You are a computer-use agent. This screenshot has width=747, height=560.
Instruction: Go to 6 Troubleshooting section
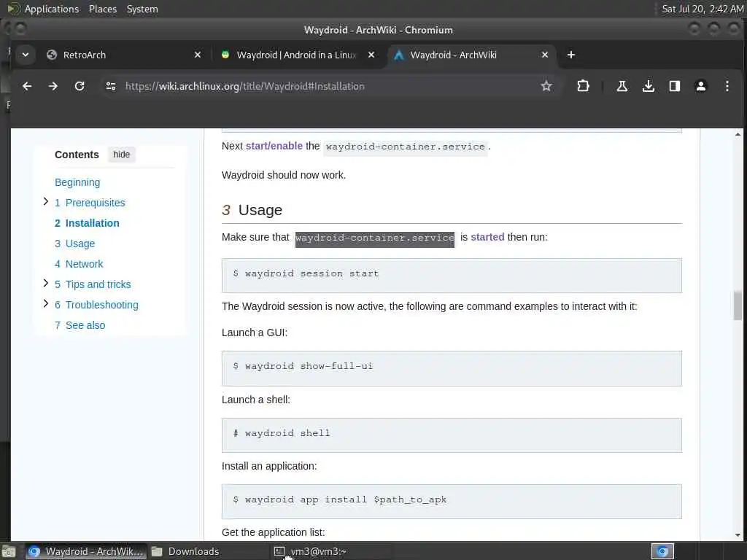96,306
